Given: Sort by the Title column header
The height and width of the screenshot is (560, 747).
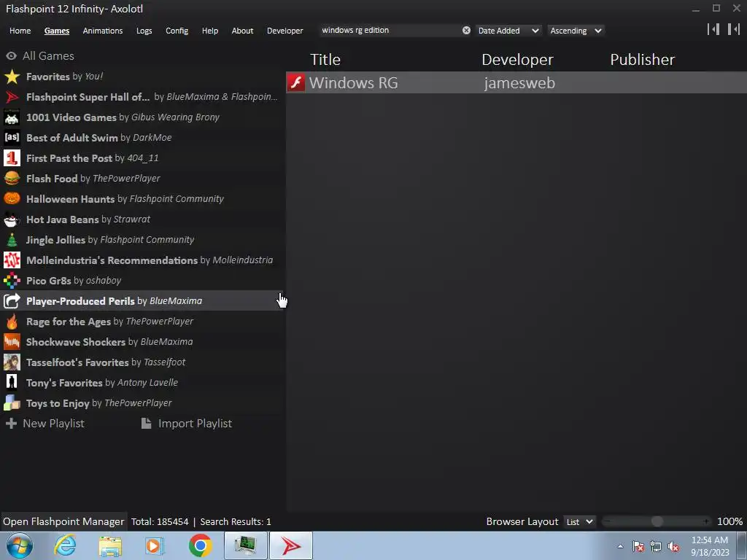Looking at the screenshot, I should point(325,60).
